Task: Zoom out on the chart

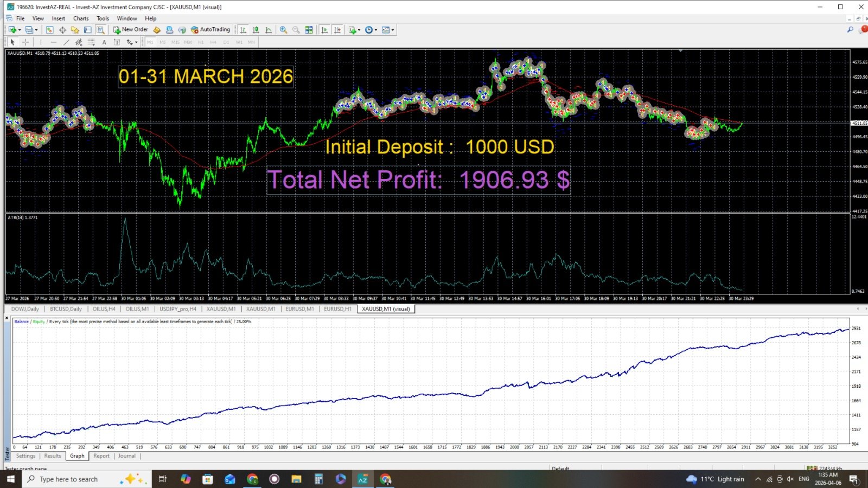Action: click(x=296, y=30)
